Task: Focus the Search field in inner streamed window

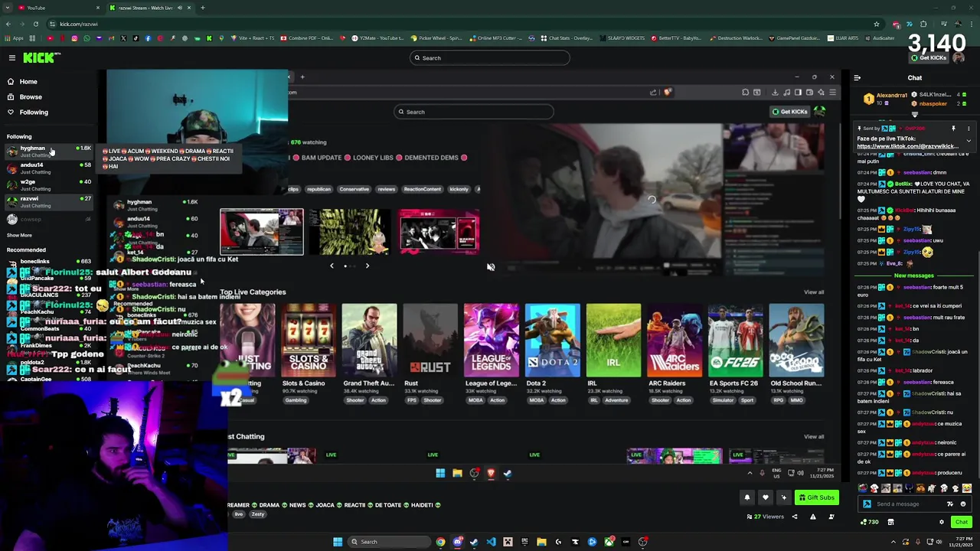Action: click(474, 112)
